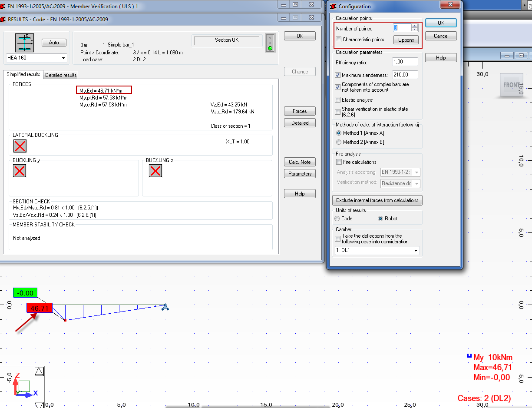Open the camber case dropdown showing 1 DL1
Image resolution: width=532 pixels, height=408 pixels.
click(x=416, y=251)
